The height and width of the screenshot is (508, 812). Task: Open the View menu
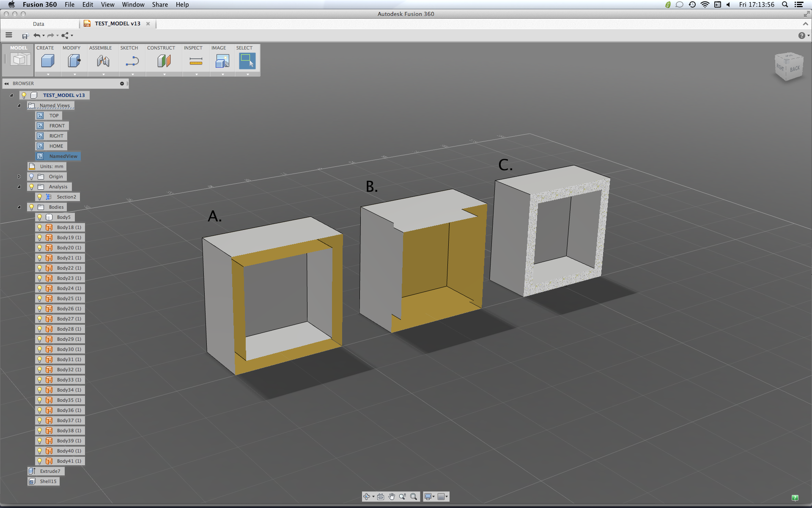[107, 5]
